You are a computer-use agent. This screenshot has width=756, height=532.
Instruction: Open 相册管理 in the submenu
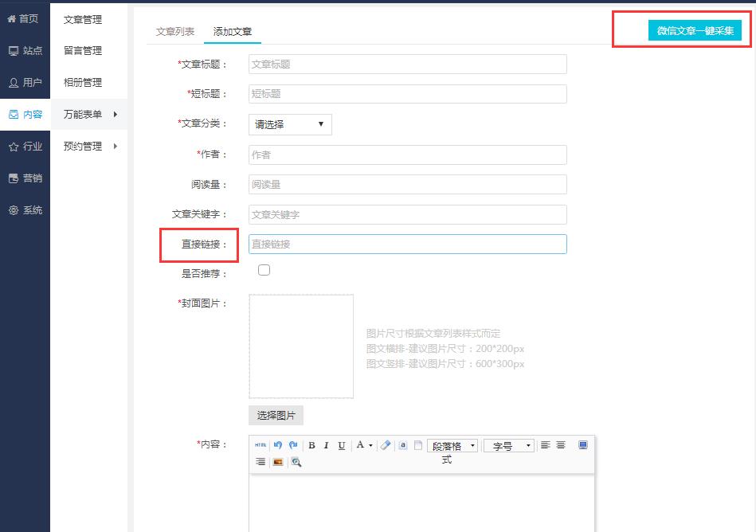click(83, 82)
